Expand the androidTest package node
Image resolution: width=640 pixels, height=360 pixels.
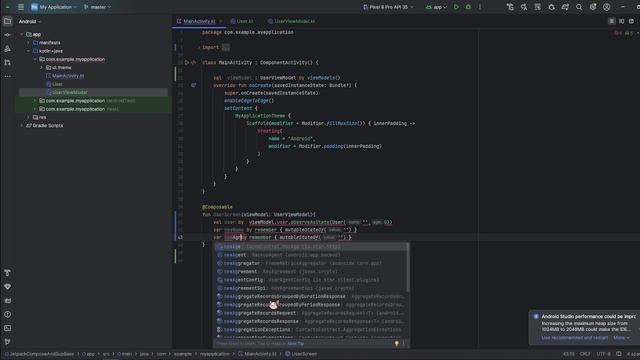[35, 101]
